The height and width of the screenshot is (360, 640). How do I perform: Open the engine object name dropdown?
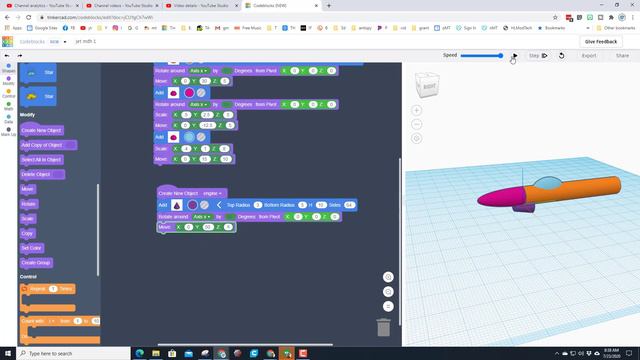point(212,193)
